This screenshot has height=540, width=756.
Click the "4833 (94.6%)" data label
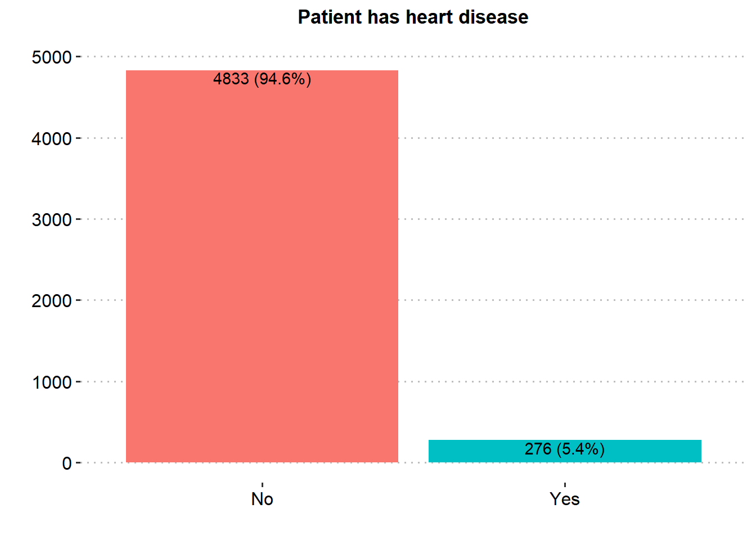click(262, 79)
